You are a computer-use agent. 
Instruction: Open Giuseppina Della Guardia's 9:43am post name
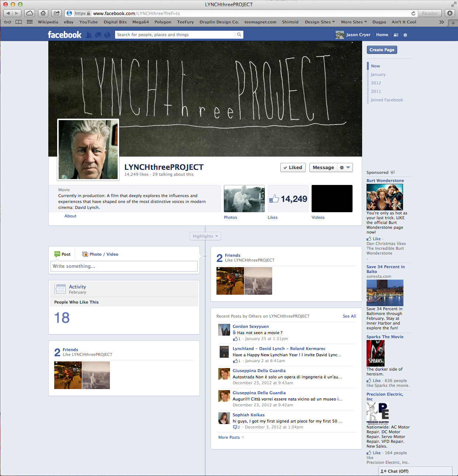[x=259, y=371]
